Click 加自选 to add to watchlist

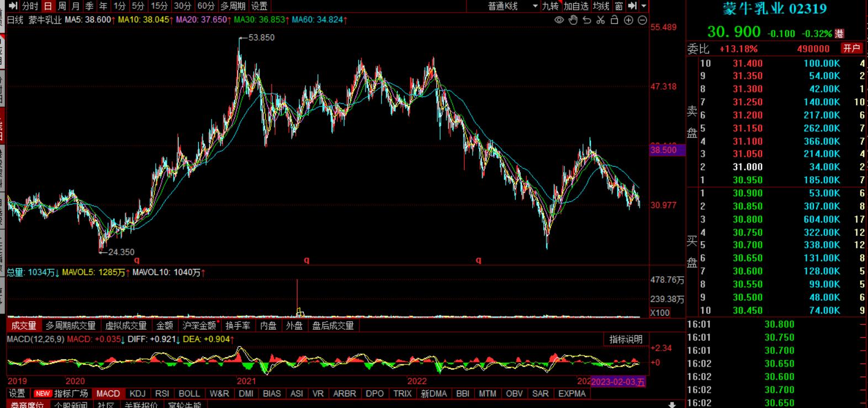(576, 6)
